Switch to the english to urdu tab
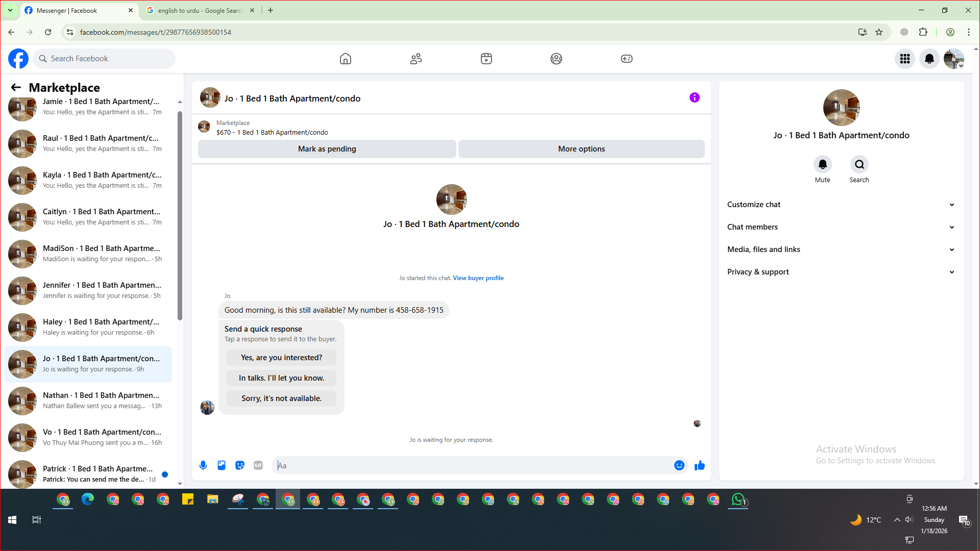 coord(199,10)
